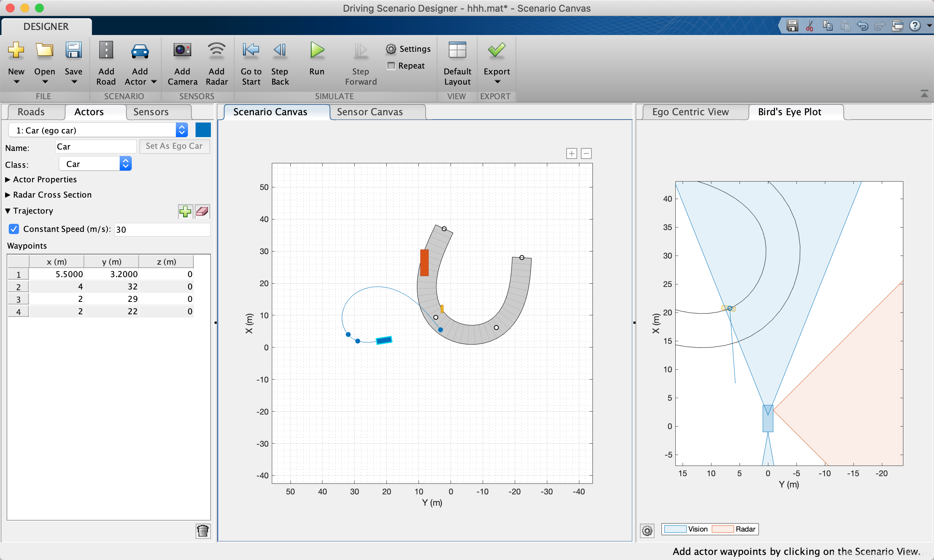Click the Add waypoint green plus button
The width and height of the screenshot is (934, 560).
(x=185, y=211)
